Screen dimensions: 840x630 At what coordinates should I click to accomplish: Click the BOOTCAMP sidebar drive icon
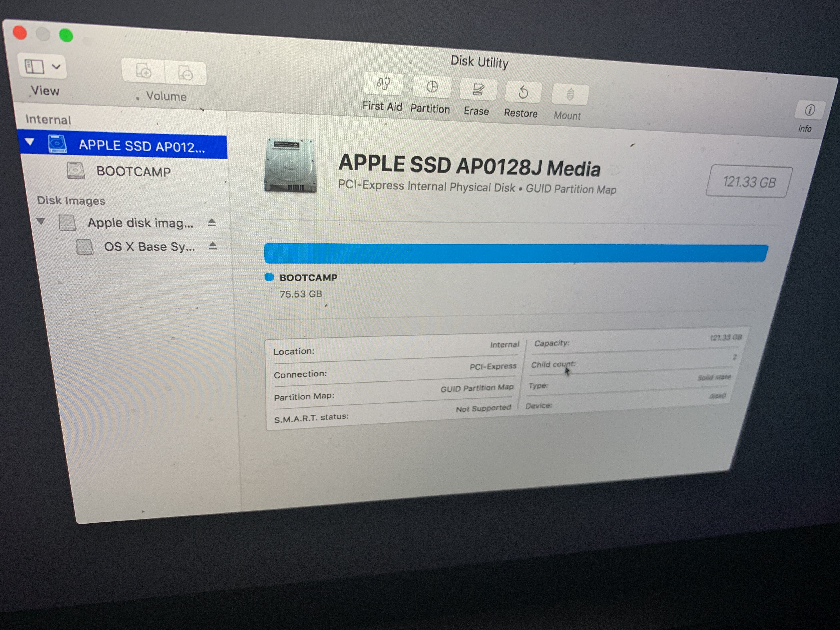coord(76,170)
